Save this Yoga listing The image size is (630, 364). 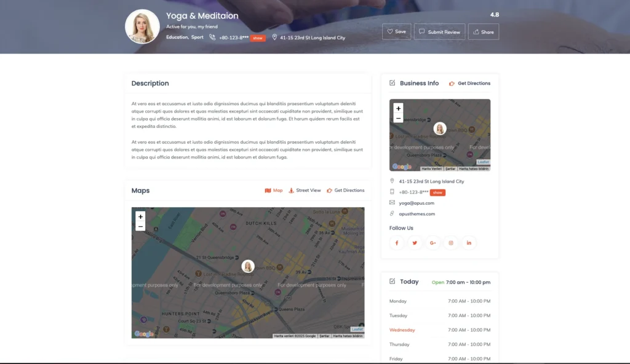[x=396, y=32]
